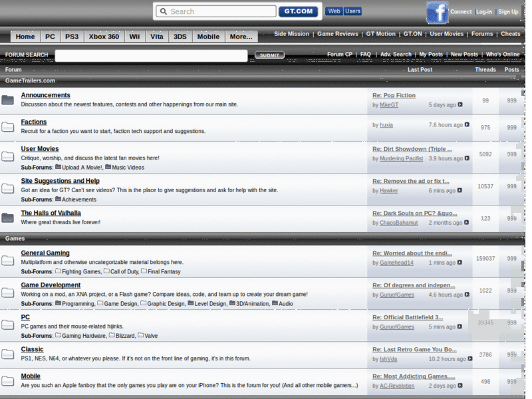Open the Forum CP link
Image resolution: width=532 pixels, height=399 pixels.
tap(340, 55)
